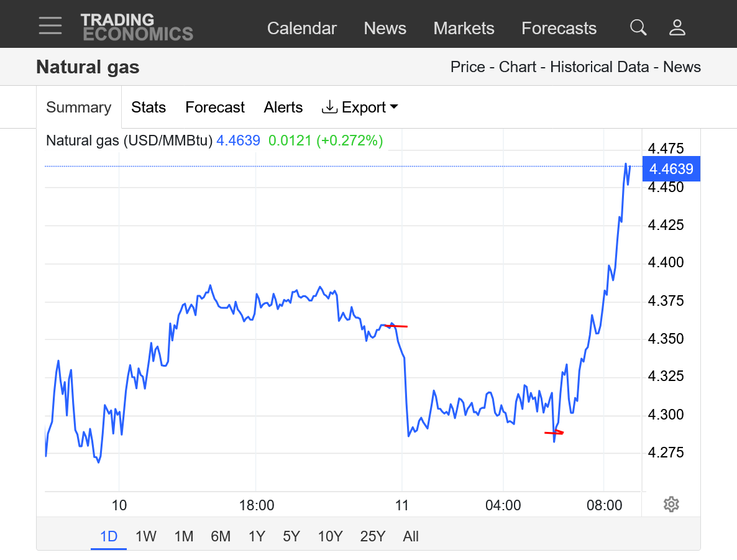
Task: Open Forecasts in top navigation
Action: (x=559, y=29)
